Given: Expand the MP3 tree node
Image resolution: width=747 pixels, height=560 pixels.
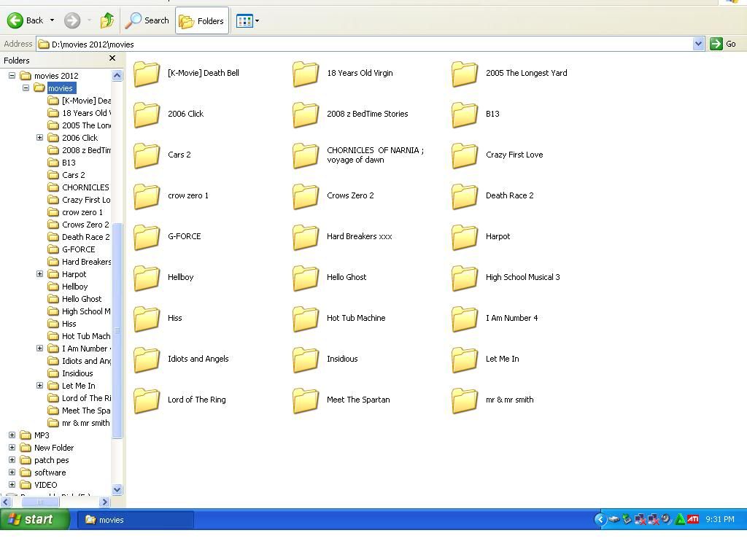Looking at the screenshot, I should pyautogui.click(x=12, y=435).
